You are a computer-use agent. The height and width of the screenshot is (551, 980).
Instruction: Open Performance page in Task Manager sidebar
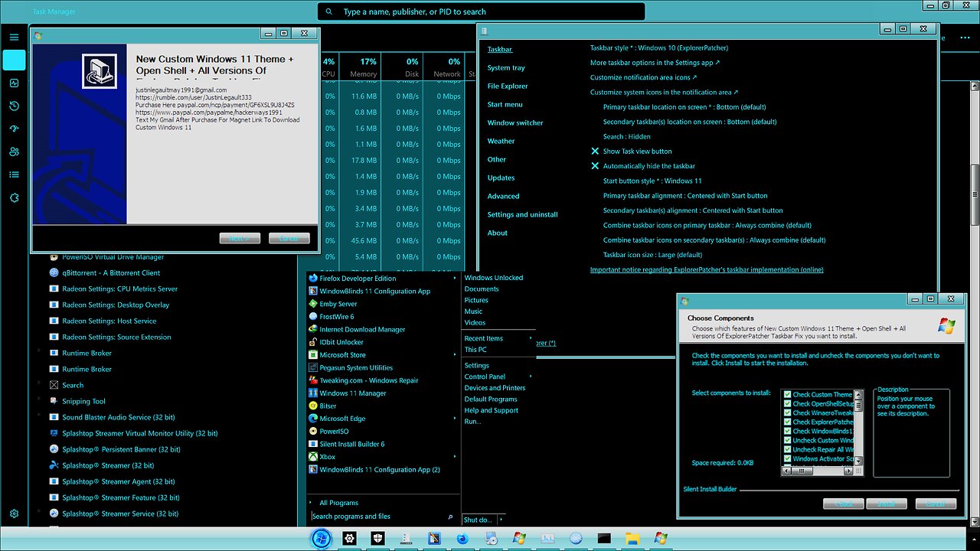click(x=14, y=83)
